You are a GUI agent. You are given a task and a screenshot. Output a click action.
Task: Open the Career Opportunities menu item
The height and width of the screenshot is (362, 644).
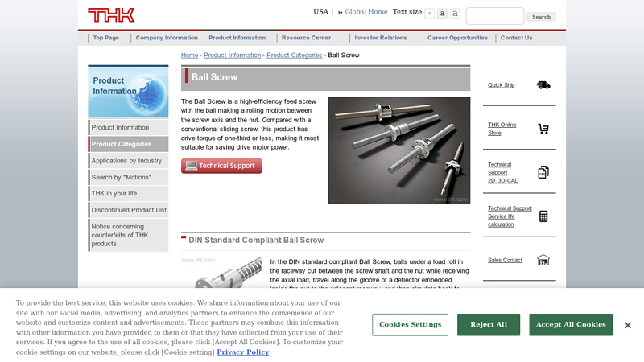[457, 38]
